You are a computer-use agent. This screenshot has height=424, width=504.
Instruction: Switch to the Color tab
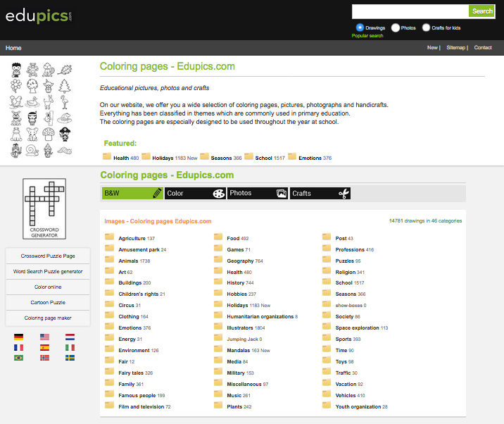click(x=195, y=194)
